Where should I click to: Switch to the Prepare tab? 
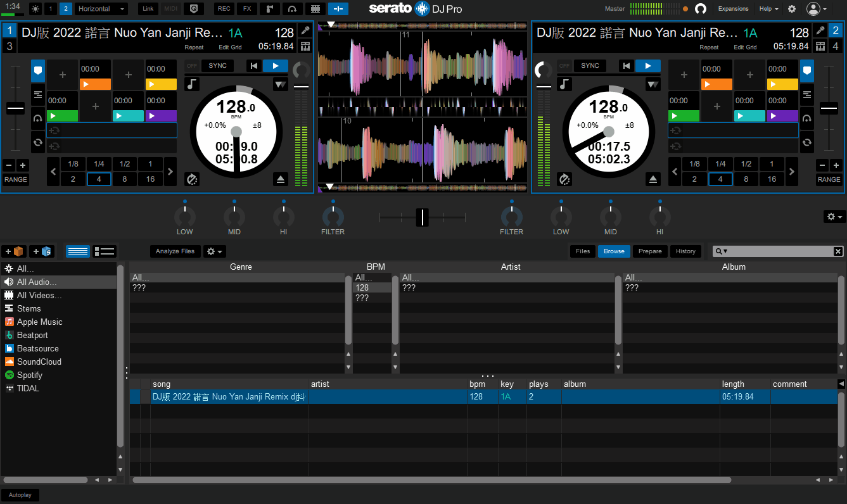[650, 251]
